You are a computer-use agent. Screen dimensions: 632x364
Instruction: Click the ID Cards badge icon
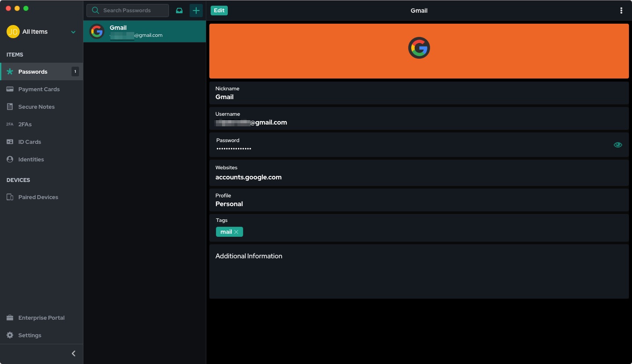[10, 142]
